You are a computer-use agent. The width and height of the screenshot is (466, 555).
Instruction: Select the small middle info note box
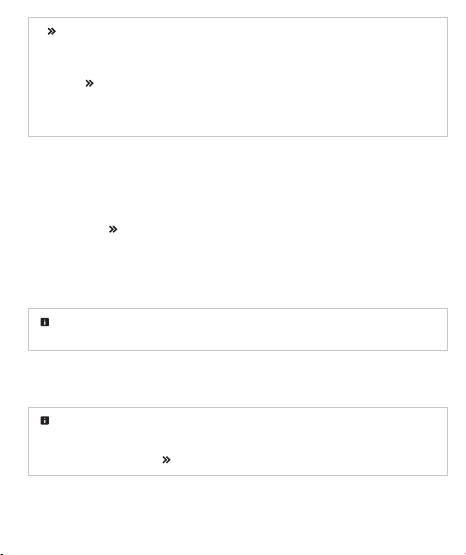coord(238,330)
